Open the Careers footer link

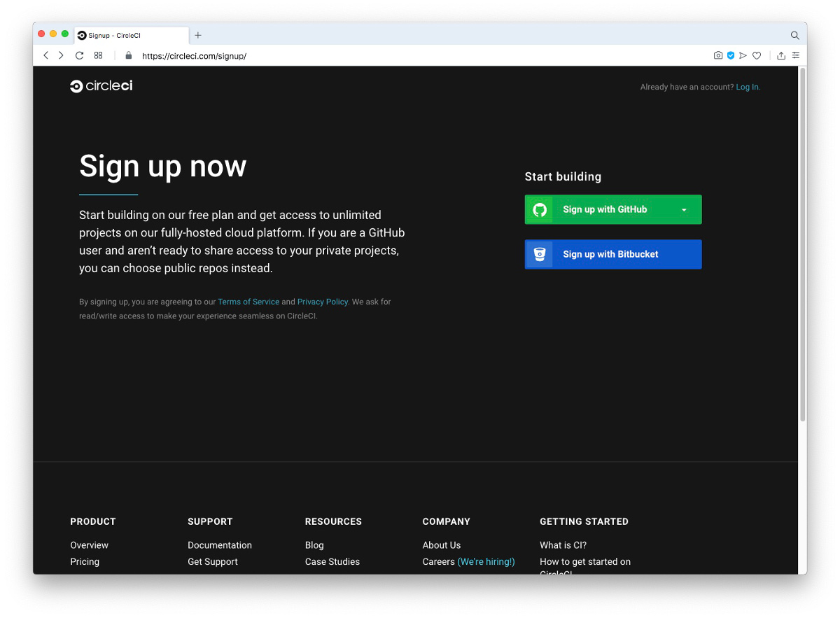point(439,561)
